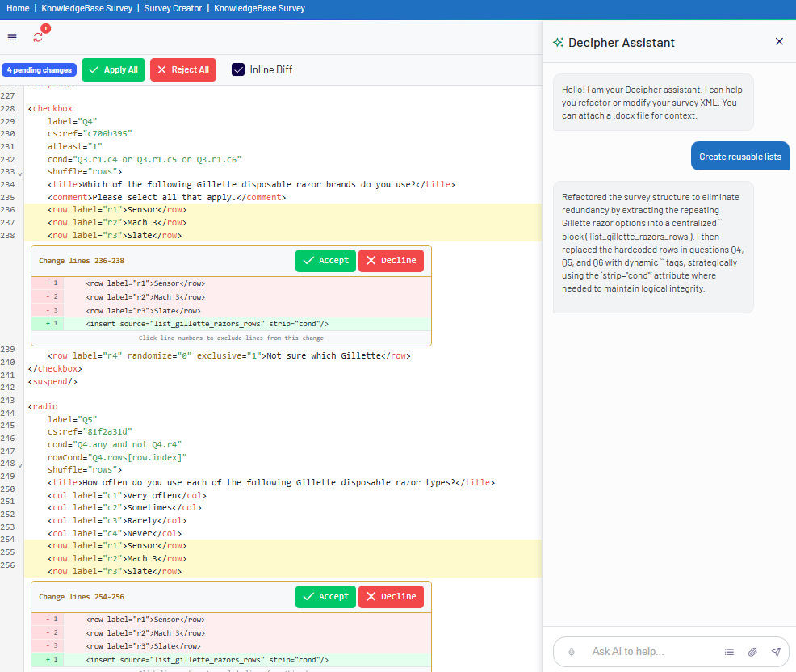
Task: Open Survey Creator in the breadcrumb
Action: click(173, 8)
